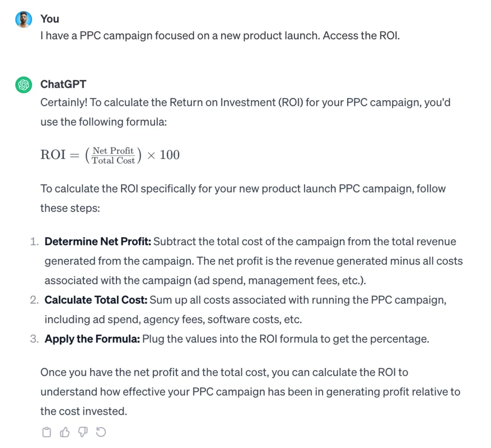Screen dimensions: 491x448
Task: Click the thumbs down feedback icon
Action: click(x=82, y=432)
